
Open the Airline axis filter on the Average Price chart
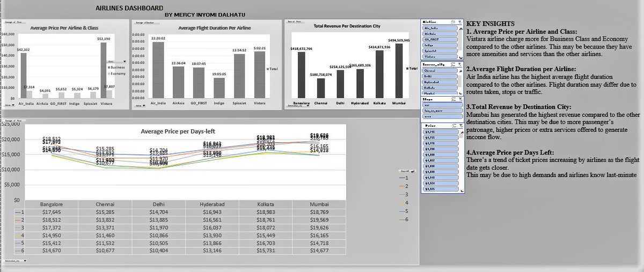9,105
